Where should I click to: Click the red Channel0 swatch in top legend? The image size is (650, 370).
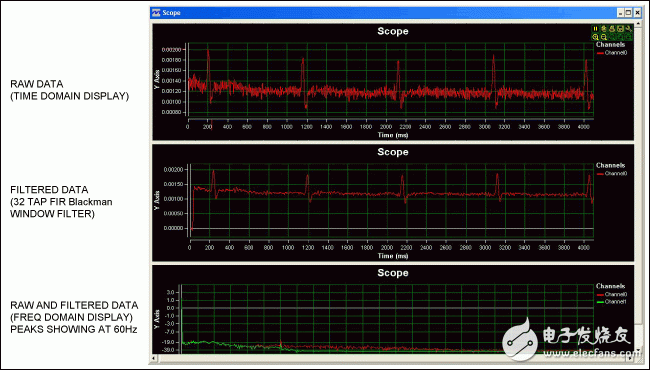600,53
